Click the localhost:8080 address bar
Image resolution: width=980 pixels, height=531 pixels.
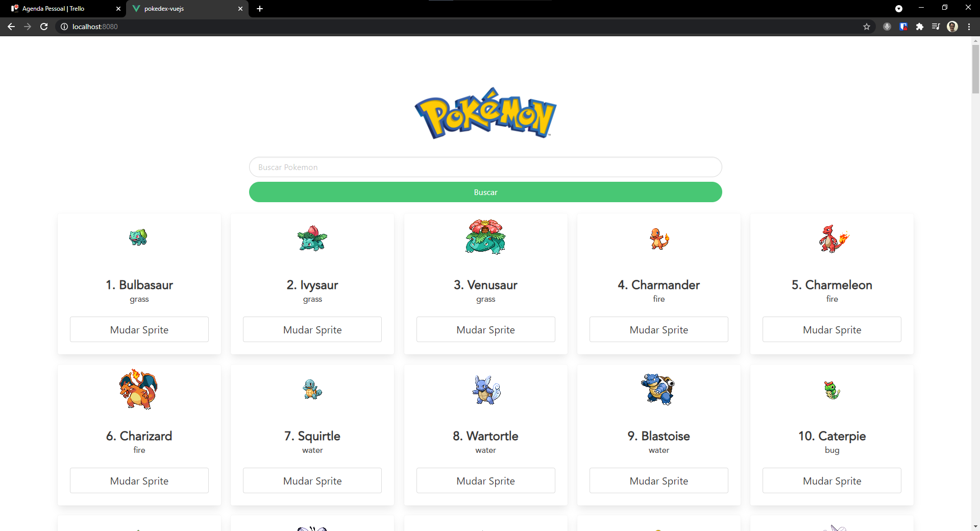point(459,27)
